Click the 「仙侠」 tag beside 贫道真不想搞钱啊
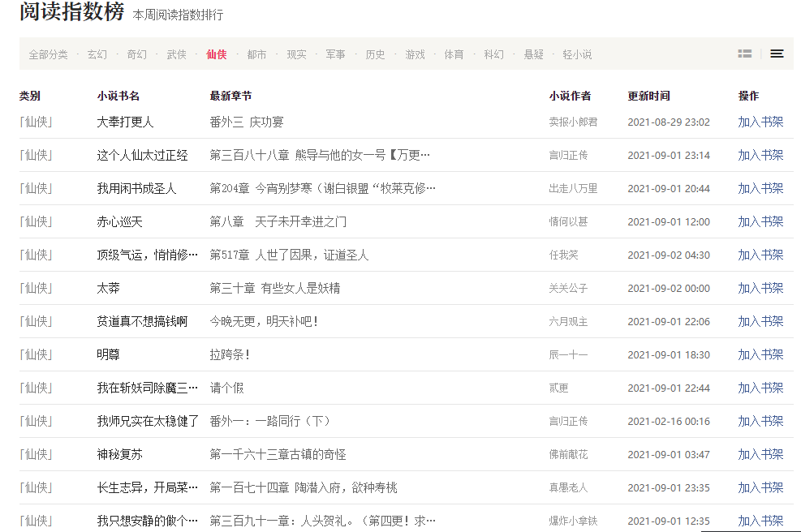801x532 pixels. pyautogui.click(x=37, y=321)
